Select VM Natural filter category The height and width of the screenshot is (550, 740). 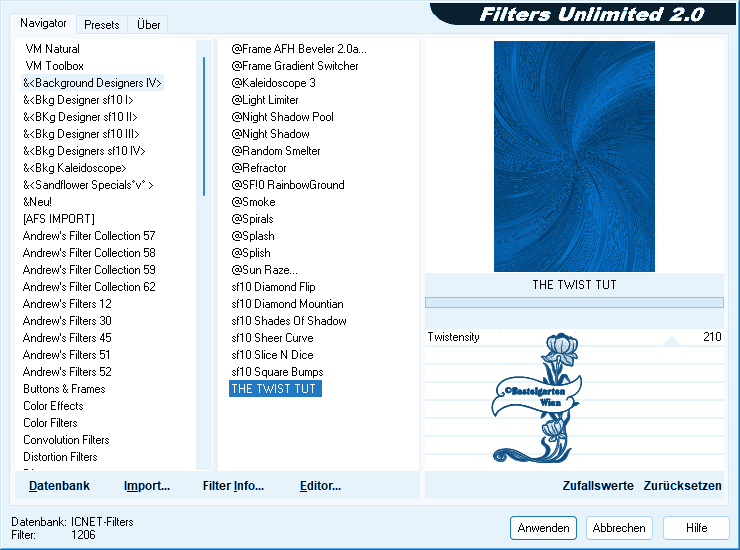coord(52,49)
